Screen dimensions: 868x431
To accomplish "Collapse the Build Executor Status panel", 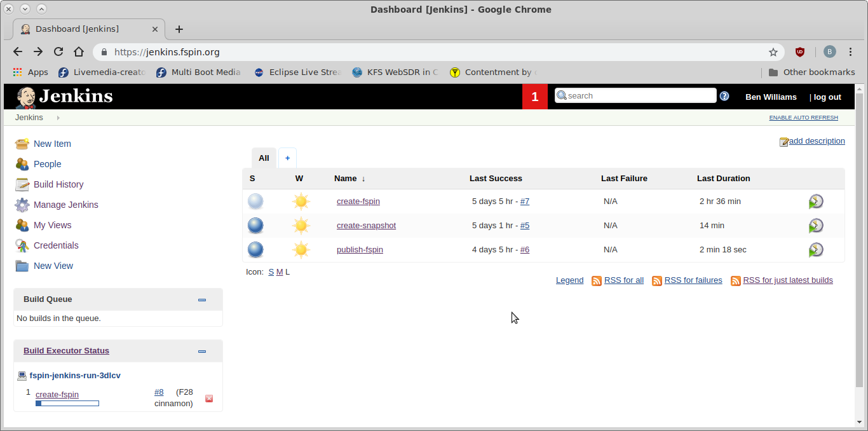I will click(x=202, y=351).
